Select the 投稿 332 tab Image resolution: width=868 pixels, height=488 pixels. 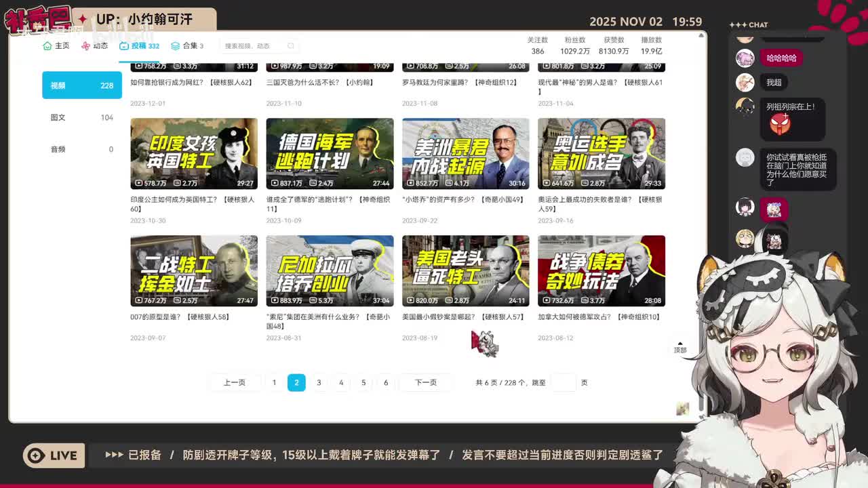[139, 46]
